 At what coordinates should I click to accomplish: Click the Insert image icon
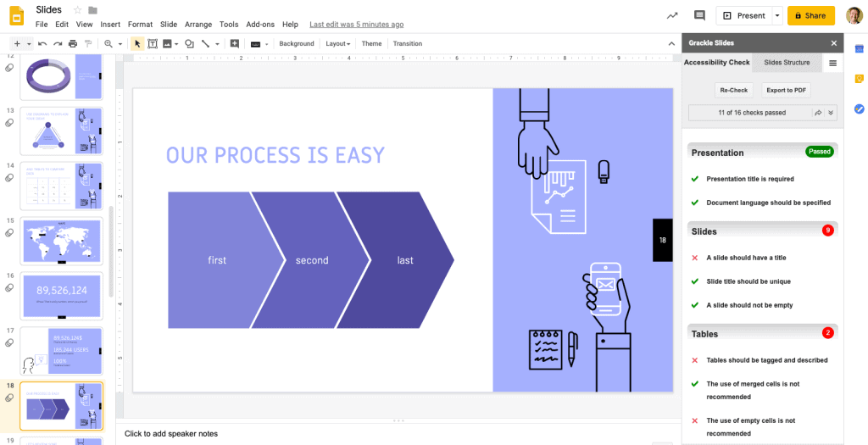tap(167, 44)
